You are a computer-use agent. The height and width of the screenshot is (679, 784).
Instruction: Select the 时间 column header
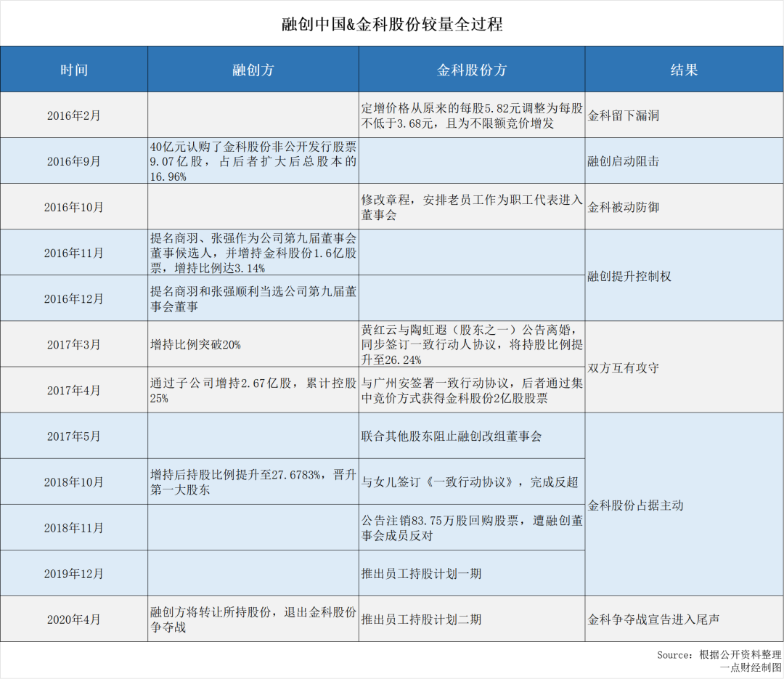click(x=73, y=70)
